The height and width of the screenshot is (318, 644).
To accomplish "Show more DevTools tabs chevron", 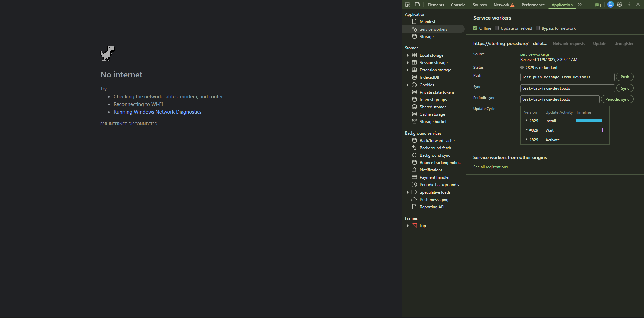I will (x=580, y=5).
